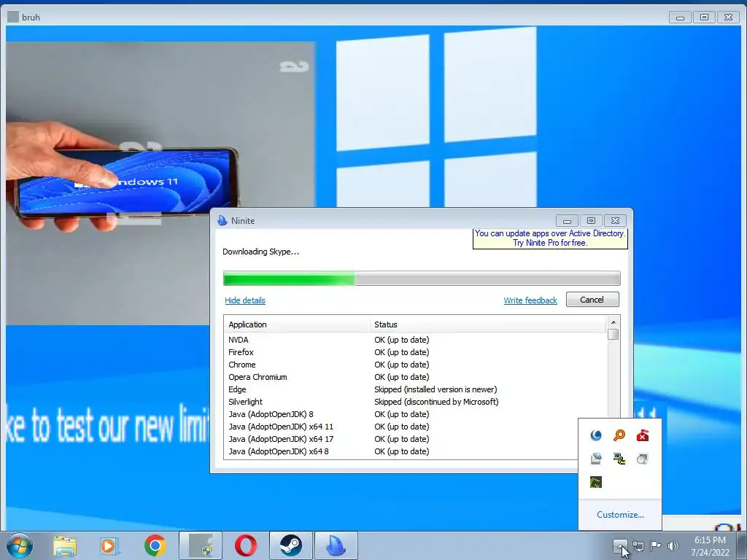747x560 pixels.
Task: Open the Write feedback link
Action: click(x=530, y=300)
